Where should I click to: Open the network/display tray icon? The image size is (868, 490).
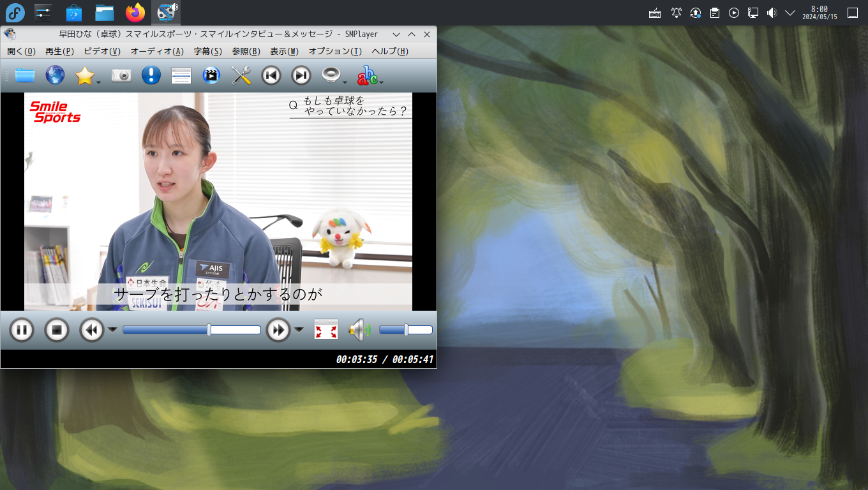tap(753, 13)
